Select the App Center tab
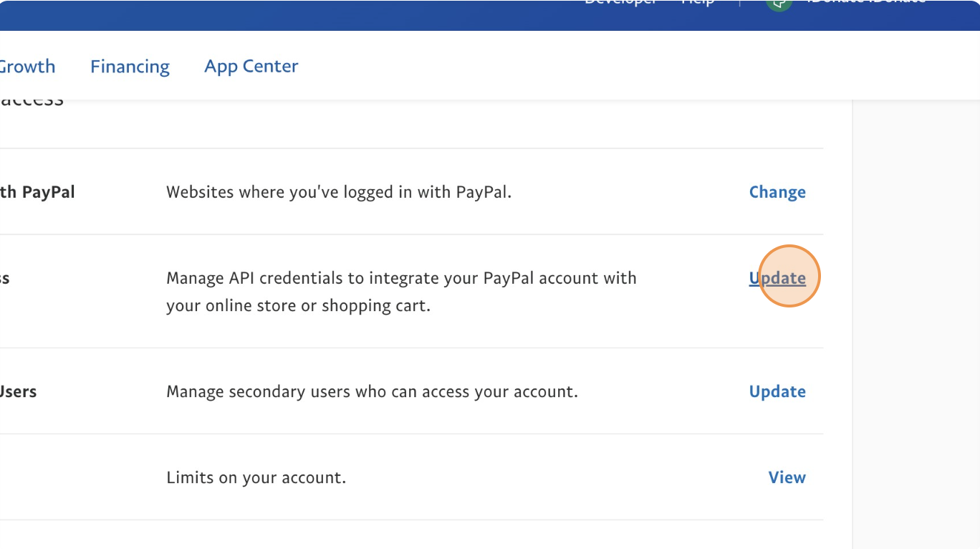Viewport: 980px width, 549px height. click(251, 66)
